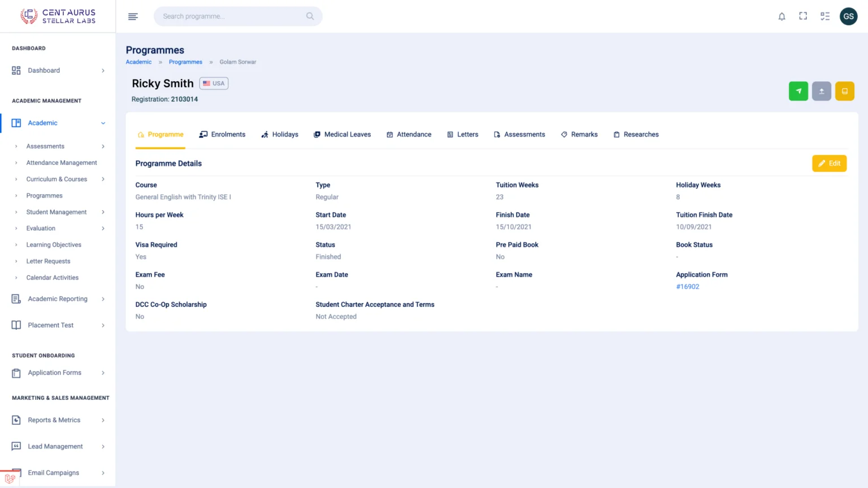Viewport: 868px width, 488px height.
Task: Click the search magnifier icon
Action: pyautogui.click(x=310, y=16)
